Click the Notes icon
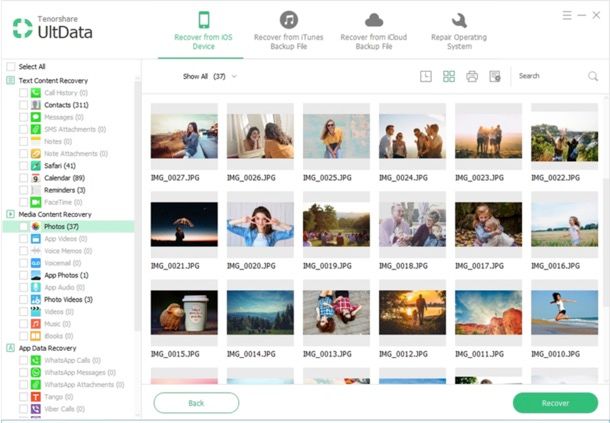610x423 pixels. (36, 141)
